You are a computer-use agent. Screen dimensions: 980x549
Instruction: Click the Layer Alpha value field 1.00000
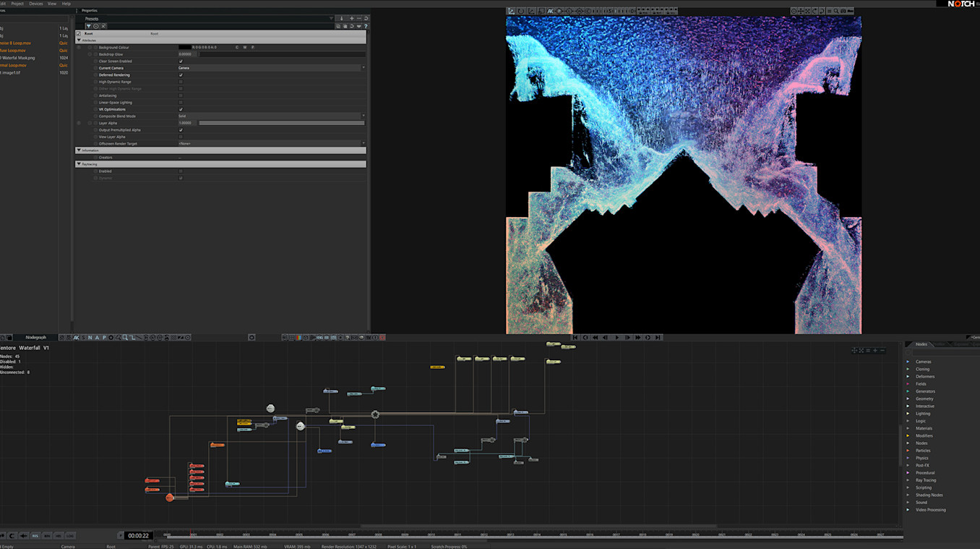point(187,123)
